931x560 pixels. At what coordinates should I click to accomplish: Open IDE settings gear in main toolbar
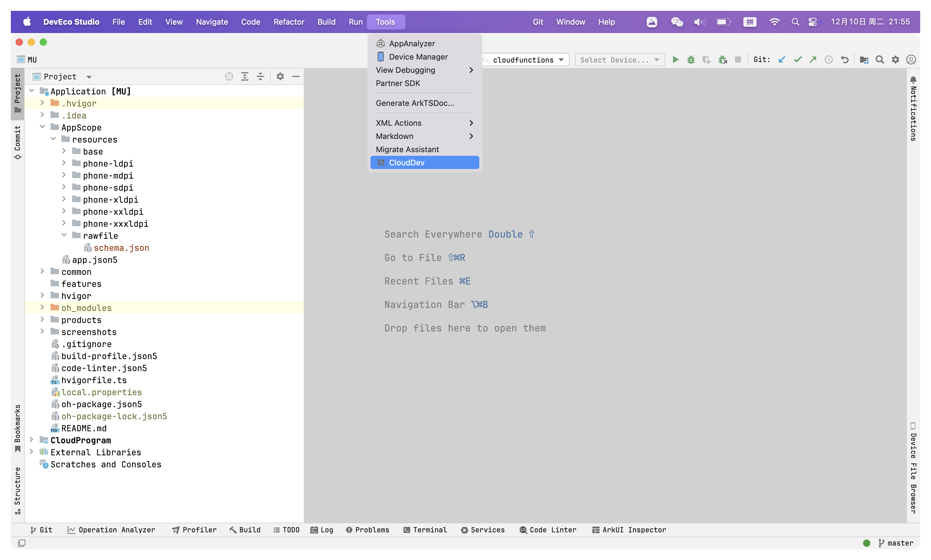click(x=895, y=60)
